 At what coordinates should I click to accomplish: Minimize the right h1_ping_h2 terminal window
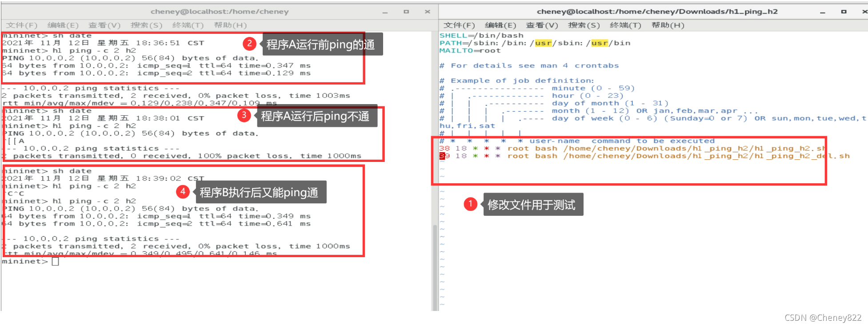(x=823, y=12)
